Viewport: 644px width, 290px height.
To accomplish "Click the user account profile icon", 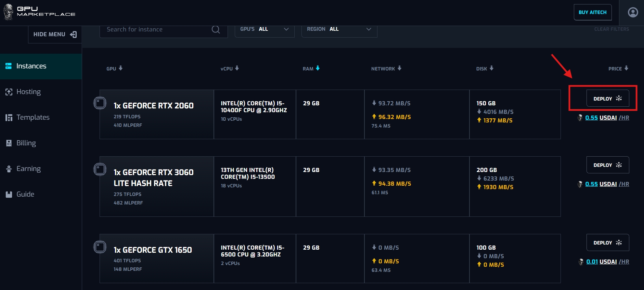I will (633, 12).
